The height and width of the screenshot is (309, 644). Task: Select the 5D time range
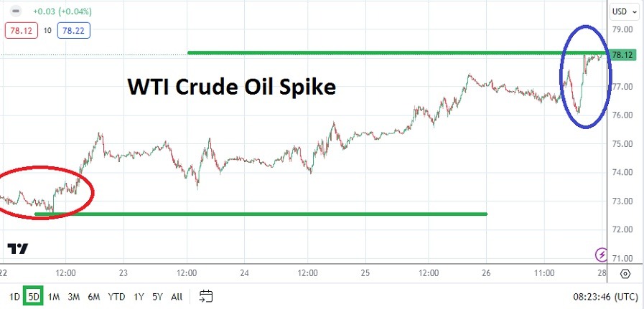pyautogui.click(x=33, y=296)
